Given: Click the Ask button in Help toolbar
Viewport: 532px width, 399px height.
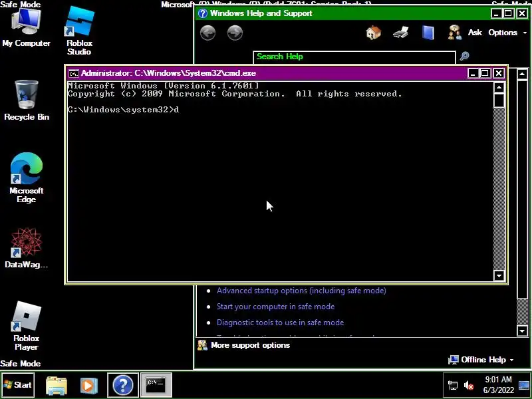Looking at the screenshot, I should [x=475, y=33].
